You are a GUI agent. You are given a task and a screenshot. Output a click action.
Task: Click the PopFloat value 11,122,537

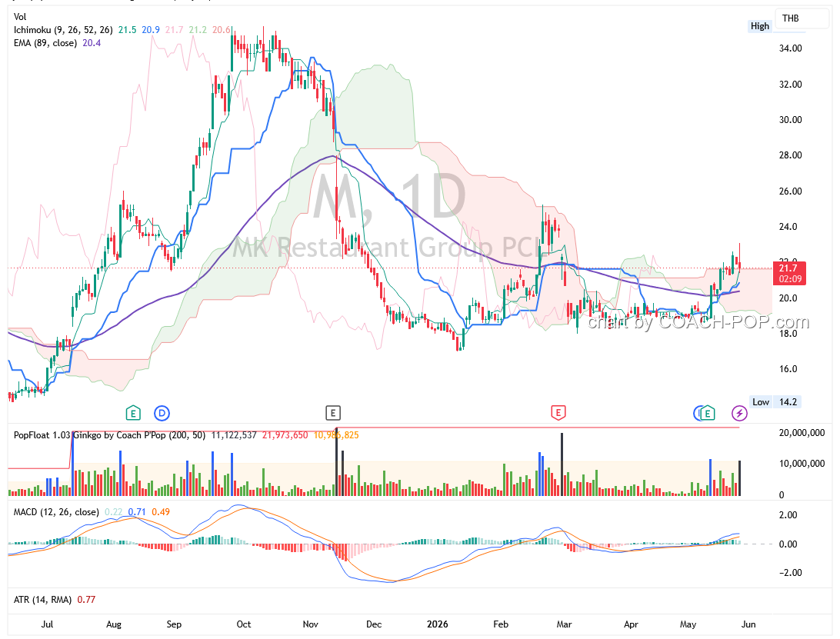[x=234, y=435]
